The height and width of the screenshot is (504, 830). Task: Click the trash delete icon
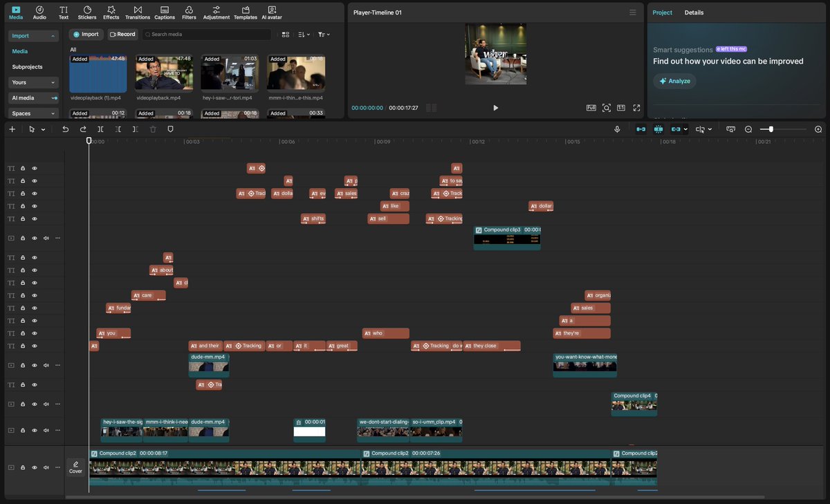pos(153,129)
